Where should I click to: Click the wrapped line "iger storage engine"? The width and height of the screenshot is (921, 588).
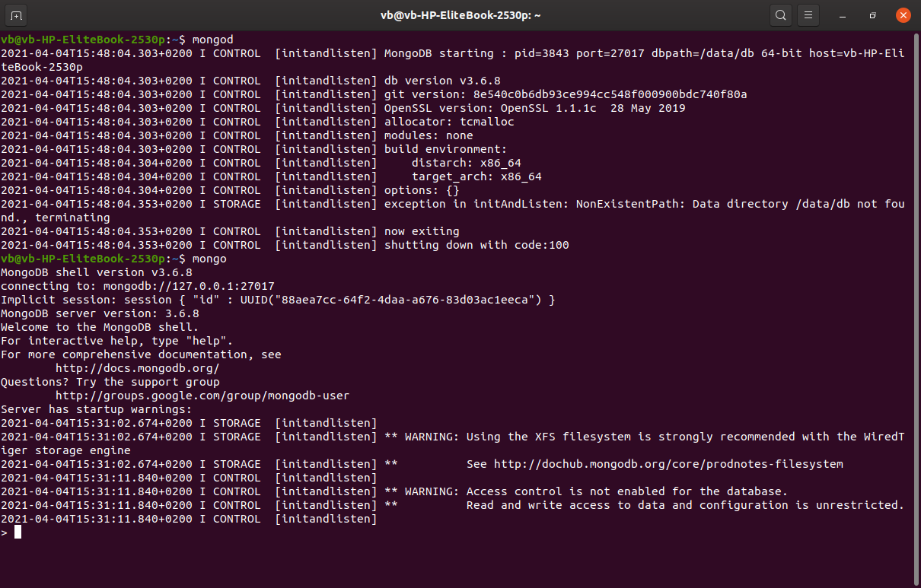65,450
